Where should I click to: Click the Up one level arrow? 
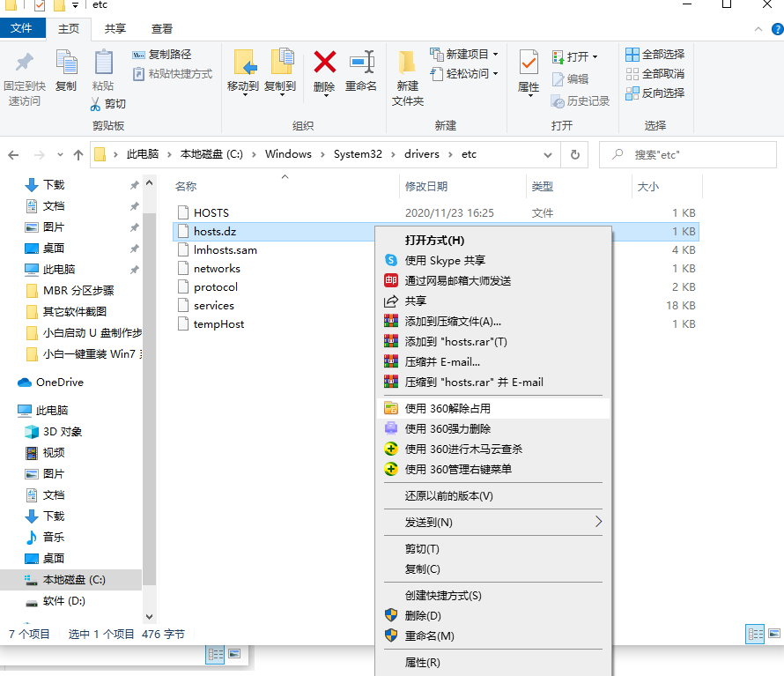[78, 155]
